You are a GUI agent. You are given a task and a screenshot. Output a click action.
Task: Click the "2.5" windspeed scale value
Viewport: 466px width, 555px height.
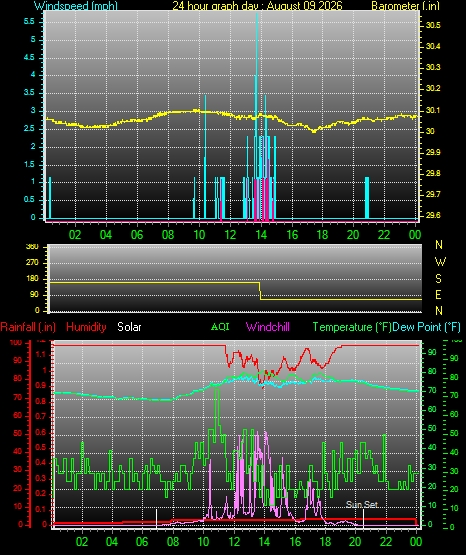click(x=29, y=128)
